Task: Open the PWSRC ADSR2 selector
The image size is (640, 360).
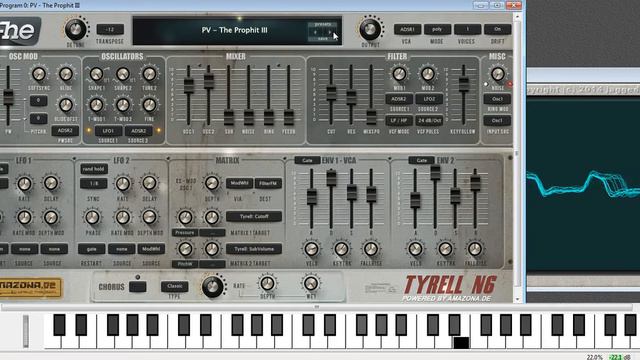Action: click(x=65, y=131)
